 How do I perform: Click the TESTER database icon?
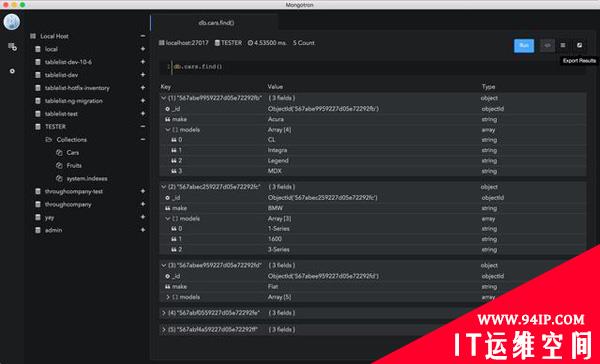38,126
